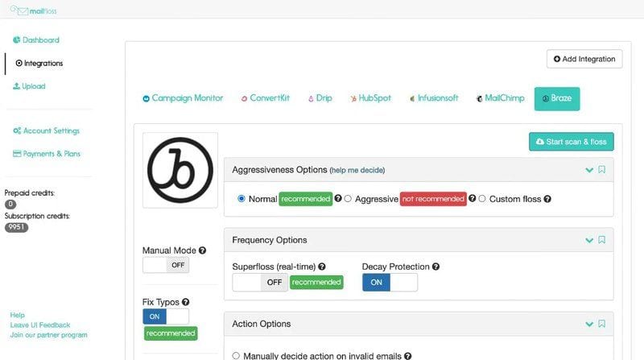Click the recommended badge below Fix Typos
Viewport: 644px width, 360px height.
coord(171,333)
